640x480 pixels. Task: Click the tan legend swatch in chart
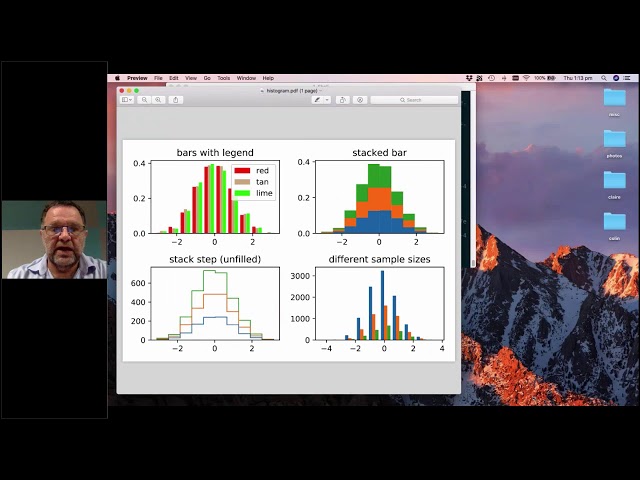[242, 182]
